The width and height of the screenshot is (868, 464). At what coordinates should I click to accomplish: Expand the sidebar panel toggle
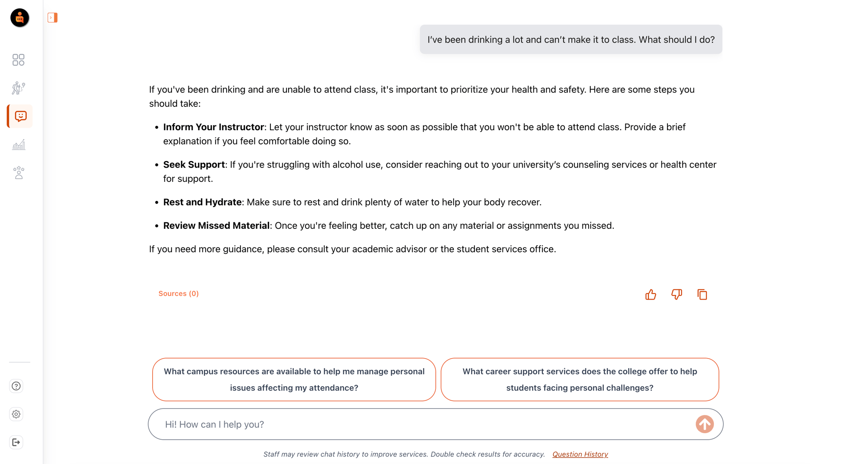pyautogui.click(x=53, y=18)
